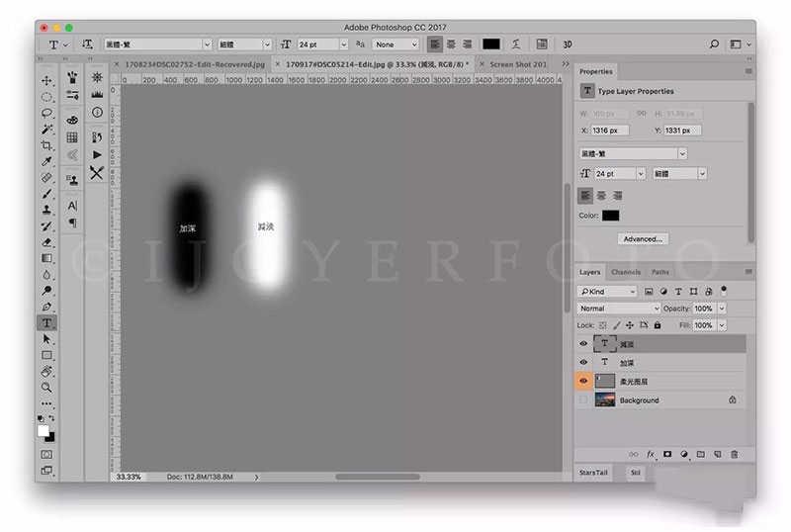Viewport: 791px width, 532px height.
Task: Select the Zoom magnifier tool
Action: (x=46, y=388)
